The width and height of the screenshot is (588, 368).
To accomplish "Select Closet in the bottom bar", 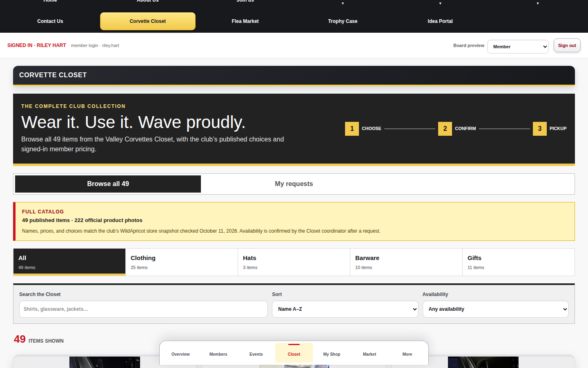I will 294,354.
